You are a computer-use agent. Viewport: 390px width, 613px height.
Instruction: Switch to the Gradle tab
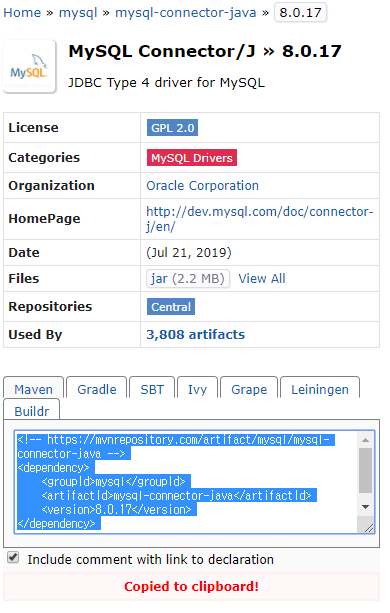(x=97, y=388)
